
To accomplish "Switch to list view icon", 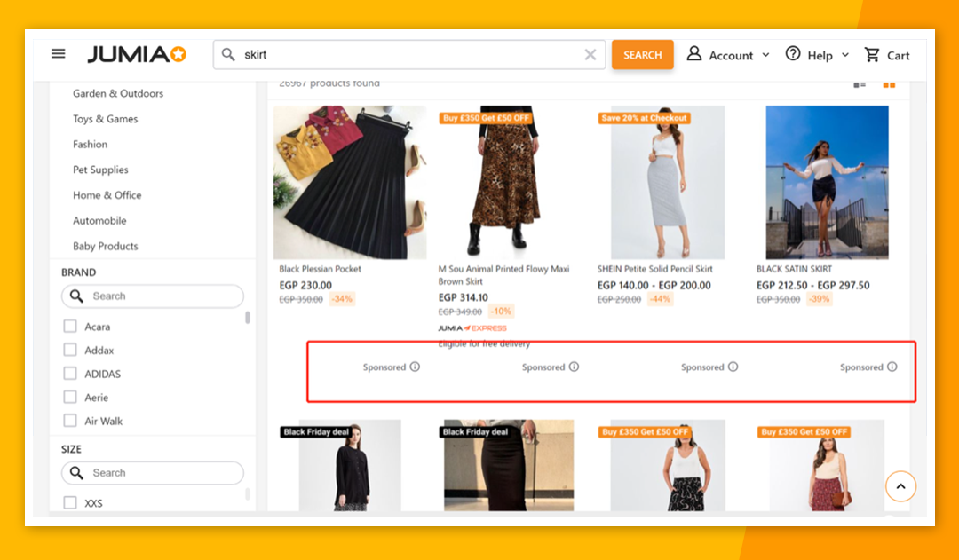I will click(860, 85).
